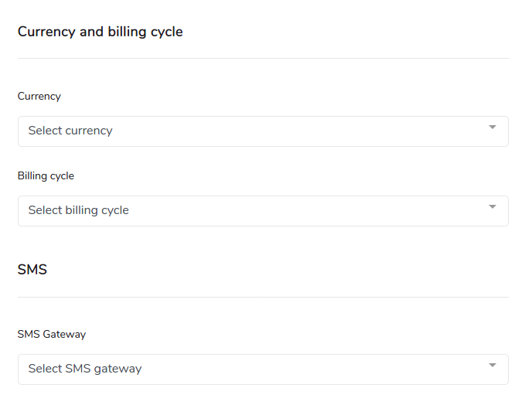This screenshot has width=532, height=405.
Task: Click the 'Select SMS gateway' placeholder text
Action: pos(85,369)
